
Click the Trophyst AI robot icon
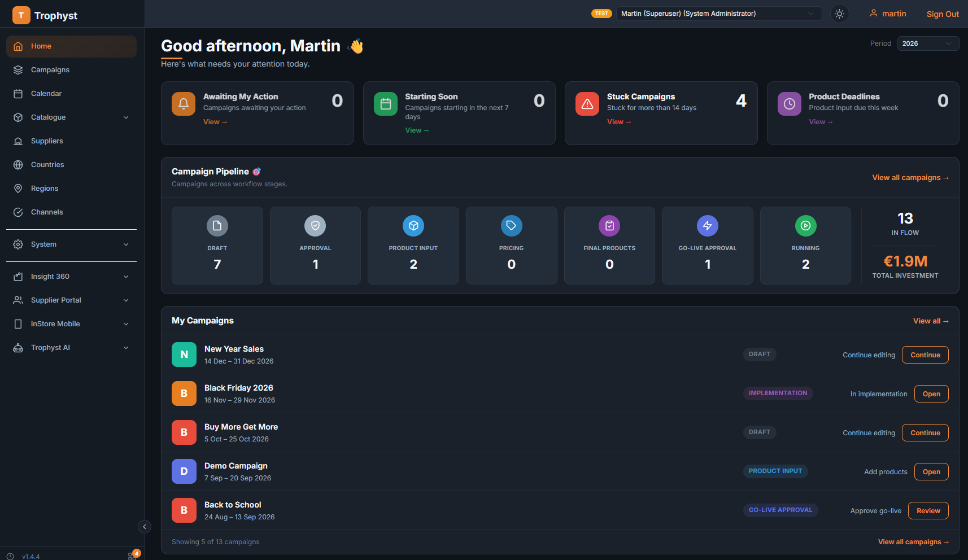(18, 348)
